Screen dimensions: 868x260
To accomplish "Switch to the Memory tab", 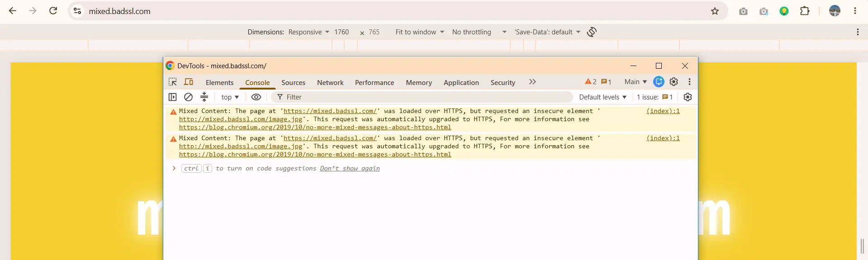I will click(419, 82).
